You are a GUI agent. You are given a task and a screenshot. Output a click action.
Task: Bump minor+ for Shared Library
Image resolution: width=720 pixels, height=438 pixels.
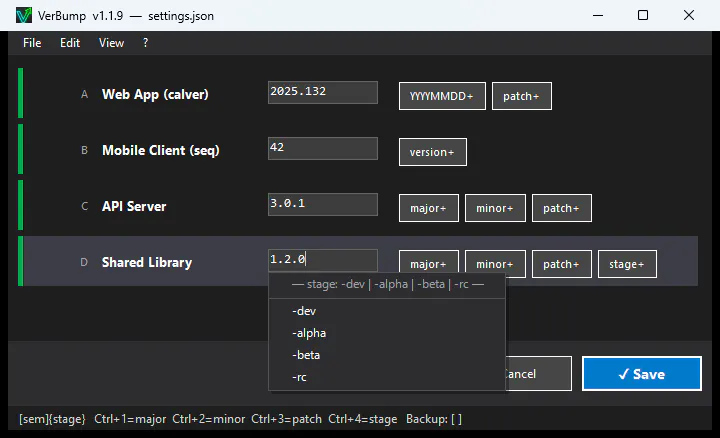pyautogui.click(x=495, y=262)
